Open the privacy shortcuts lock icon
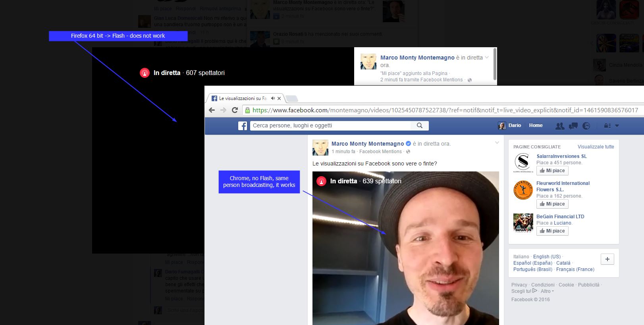The image size is (644, 325). click(607, 126)
